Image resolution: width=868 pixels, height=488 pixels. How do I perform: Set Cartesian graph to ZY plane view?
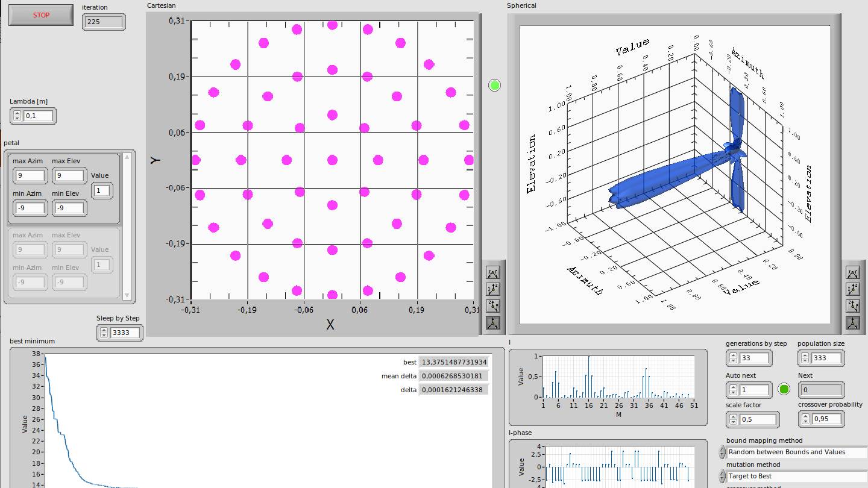click(x=493, y=306)
